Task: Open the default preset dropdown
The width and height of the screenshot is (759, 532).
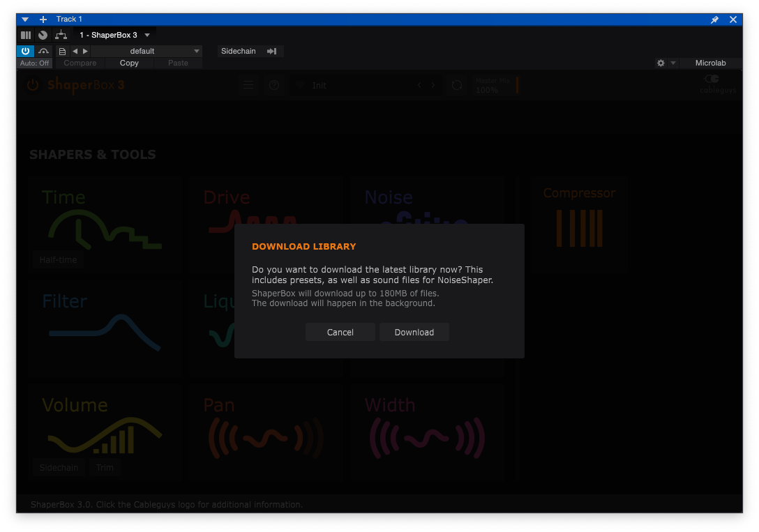Action: click(x=146, y=51)
